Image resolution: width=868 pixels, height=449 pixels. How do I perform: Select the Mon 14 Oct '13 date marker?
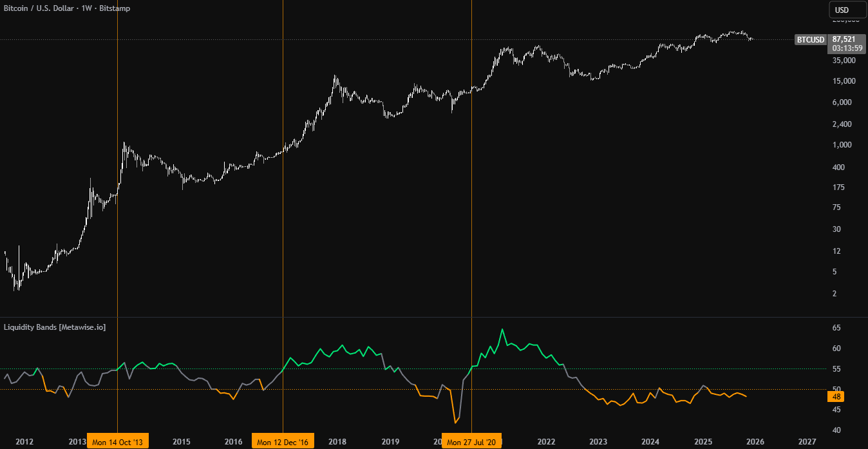[118, 442]
